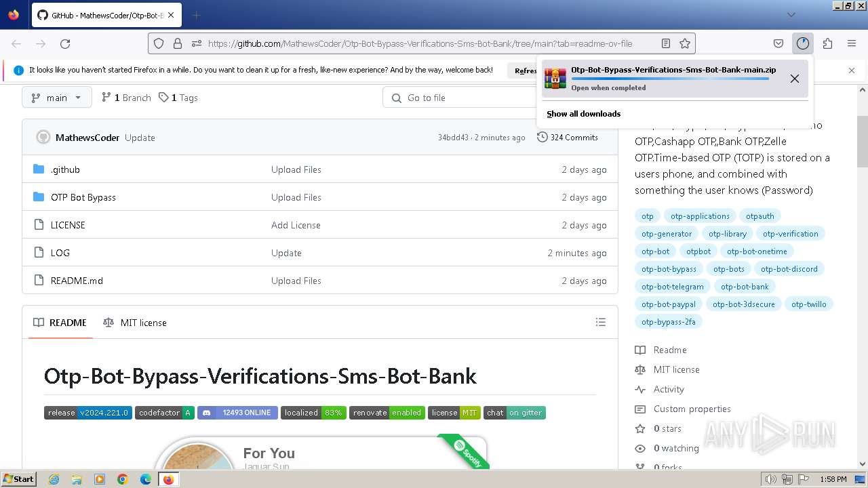
Task: Click the codefactor A badge
Action: pos(165,413)
